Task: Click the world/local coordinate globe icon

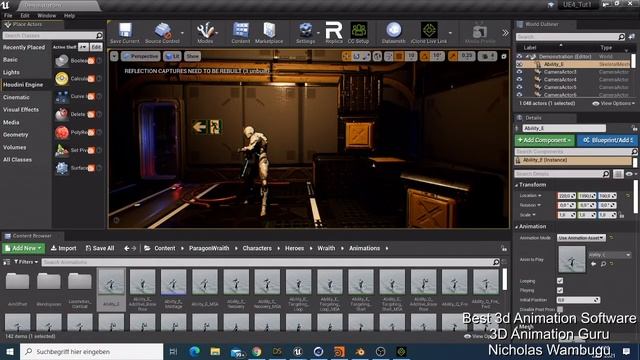Action: click(377, 56)
